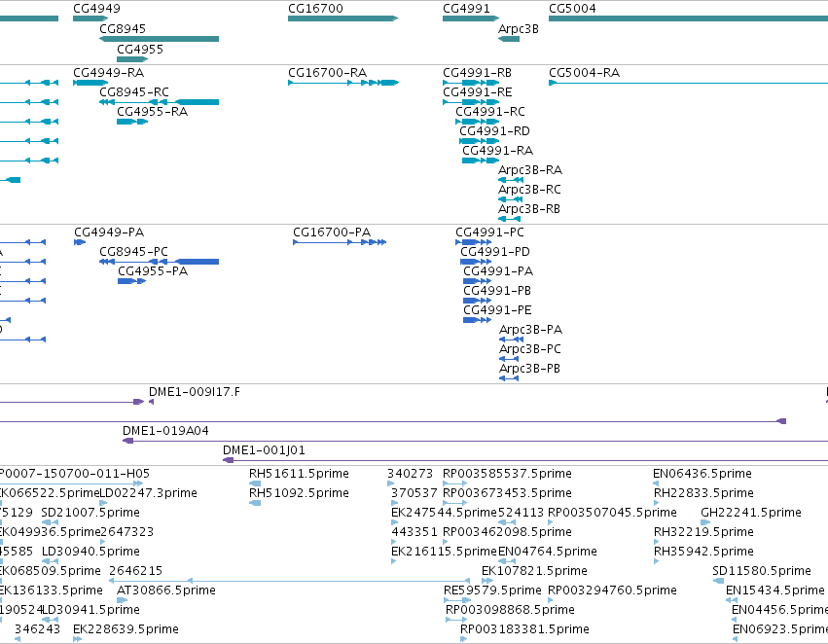Select EST RH51092.5prime
828x644 pixels.
point(299,493)
